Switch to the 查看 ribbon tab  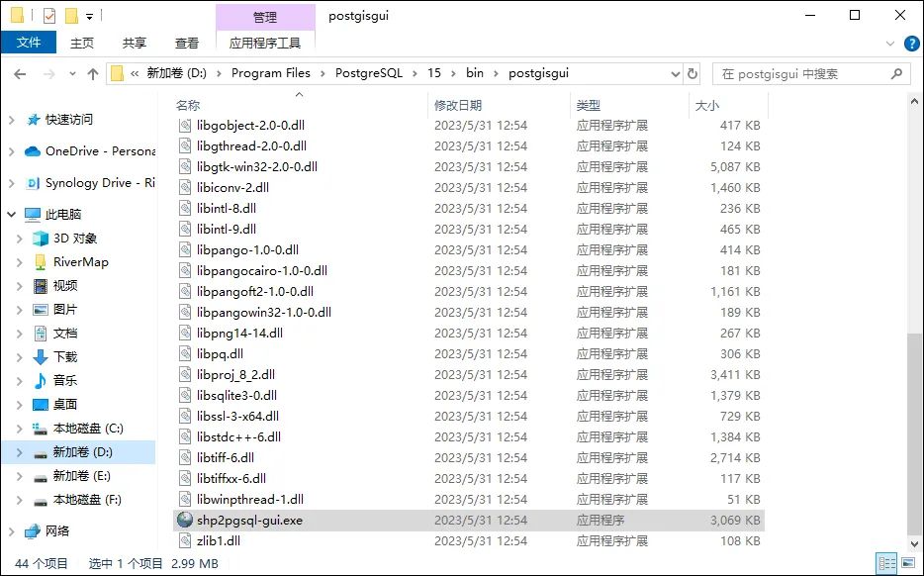pos(186,43)
